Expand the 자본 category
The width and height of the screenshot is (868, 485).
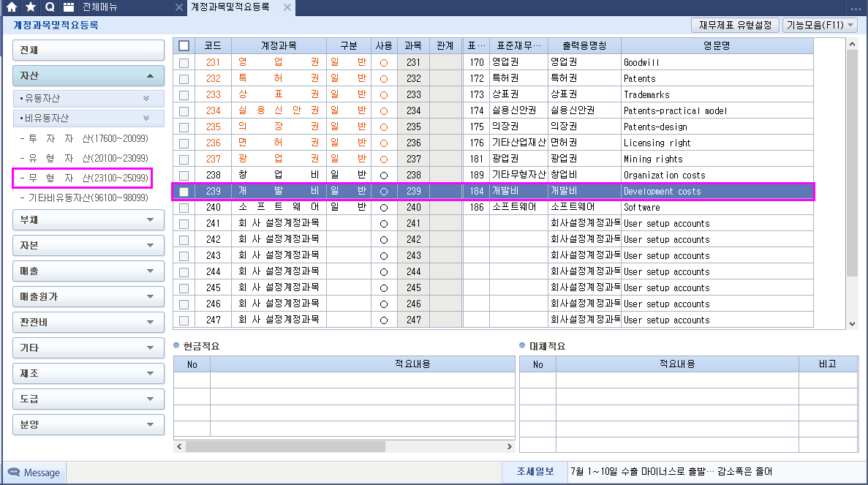(x=88, y=245)
